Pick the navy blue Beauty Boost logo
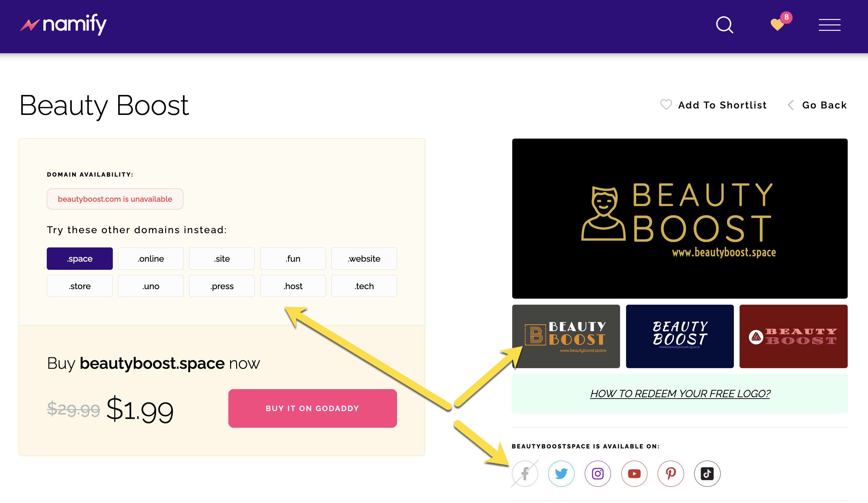Viewport: 868px width, 503px height. pos(679,336)
